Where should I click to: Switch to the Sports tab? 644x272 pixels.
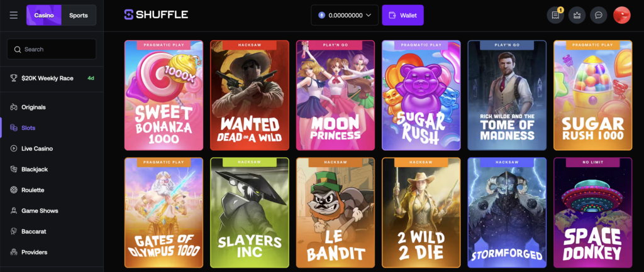pos(79,15)
